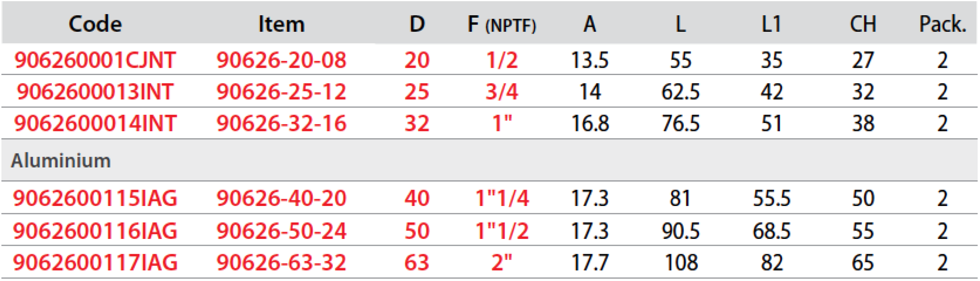Select the Aluminium section row
This screenshot has height=281, width=980.
pyautogui.click(x=61, y=160)
